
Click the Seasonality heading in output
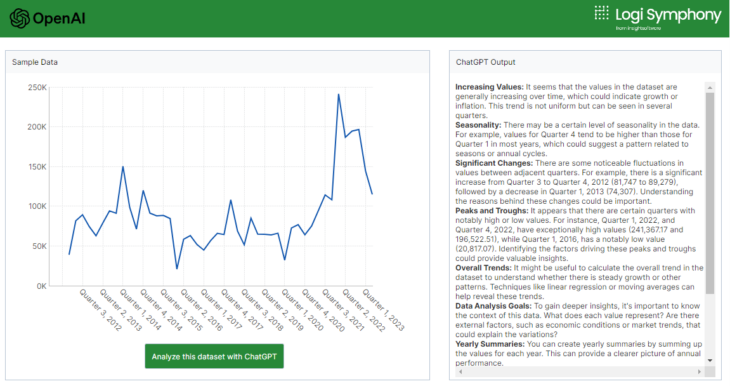tap(478, 125)
